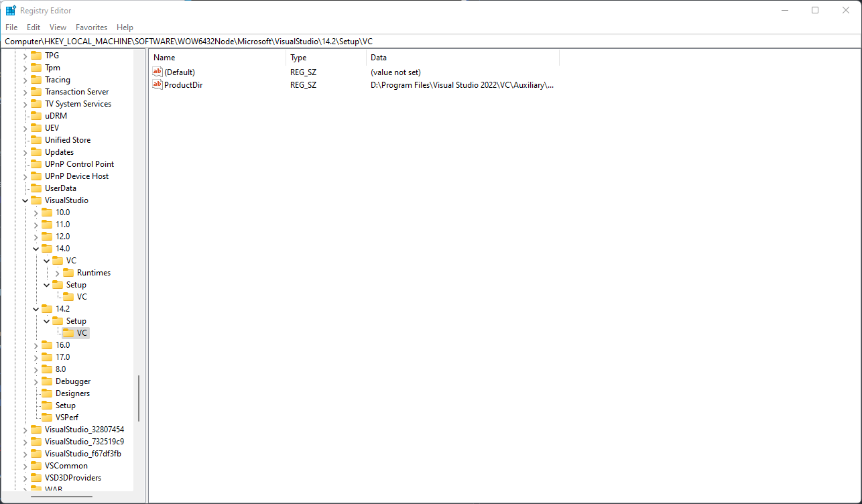The width and height of the screenshot is (862, 504).
Task: Select the Unified Store tree item
Action: (x=68, y=139)
